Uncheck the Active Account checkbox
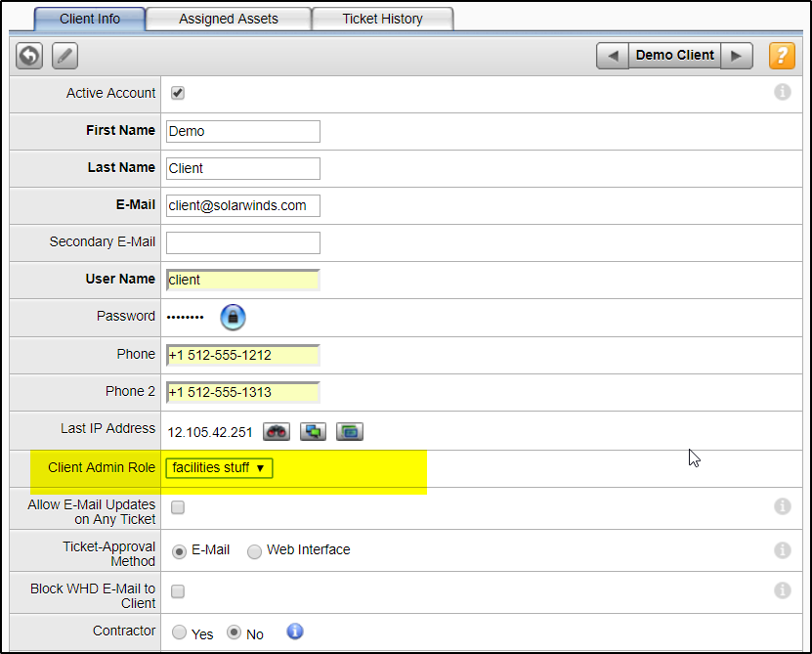The image size is (812, 654). point(178,93)
